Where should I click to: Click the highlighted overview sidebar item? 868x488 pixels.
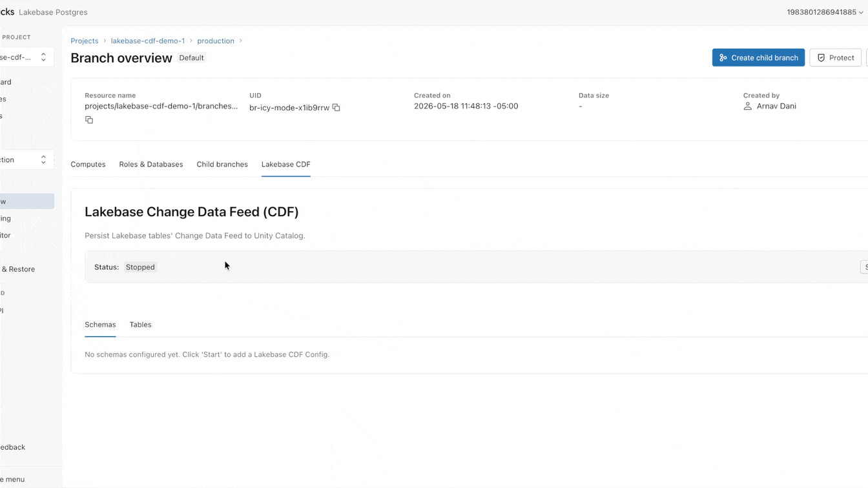(26, 201)
